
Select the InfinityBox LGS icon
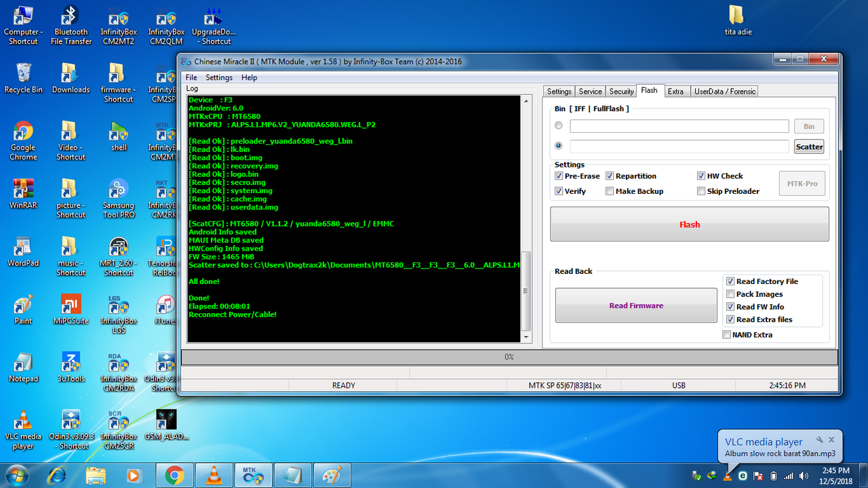119,314
